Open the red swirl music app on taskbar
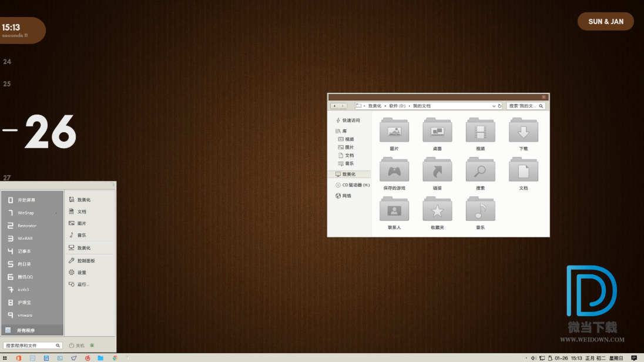The image size is (644, 362). [88, 358]
